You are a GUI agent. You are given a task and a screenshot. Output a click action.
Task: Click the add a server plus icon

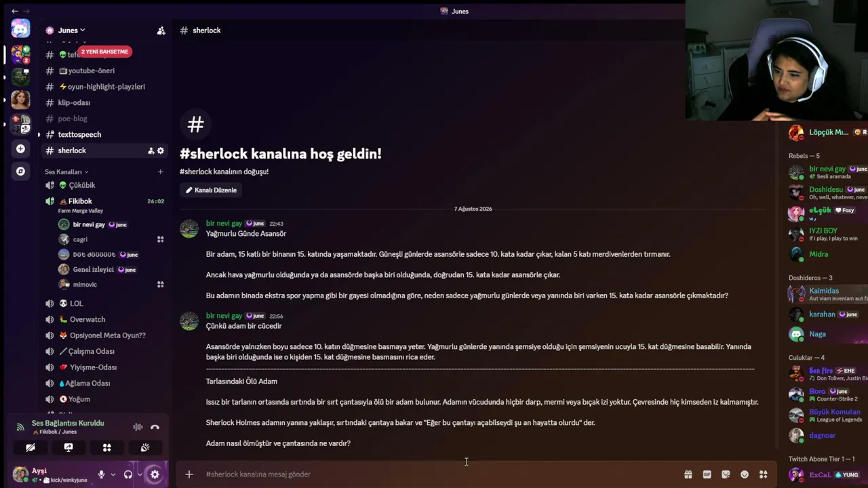[x=20, y=149]
